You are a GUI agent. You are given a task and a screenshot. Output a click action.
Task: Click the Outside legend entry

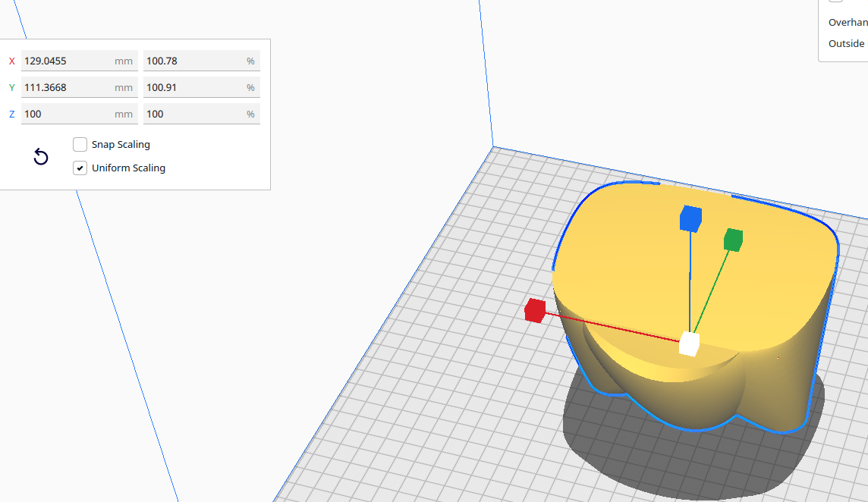click(845, 43)
